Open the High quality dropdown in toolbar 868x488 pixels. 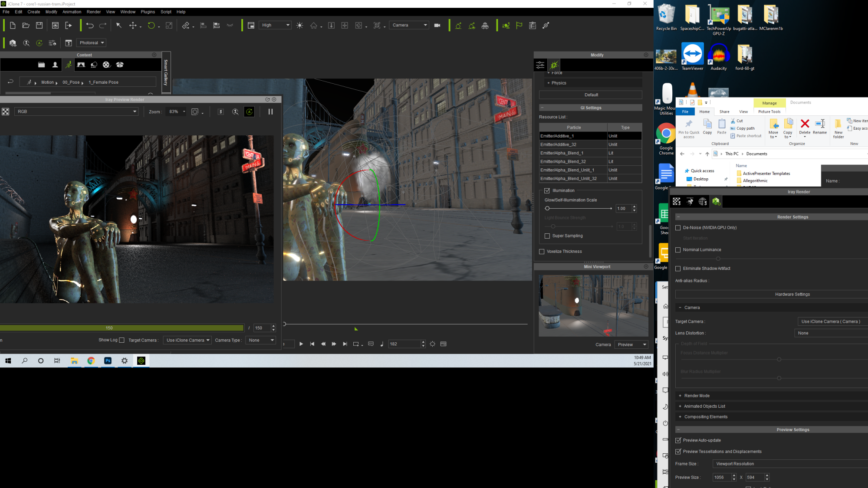(x=275, y=25)
